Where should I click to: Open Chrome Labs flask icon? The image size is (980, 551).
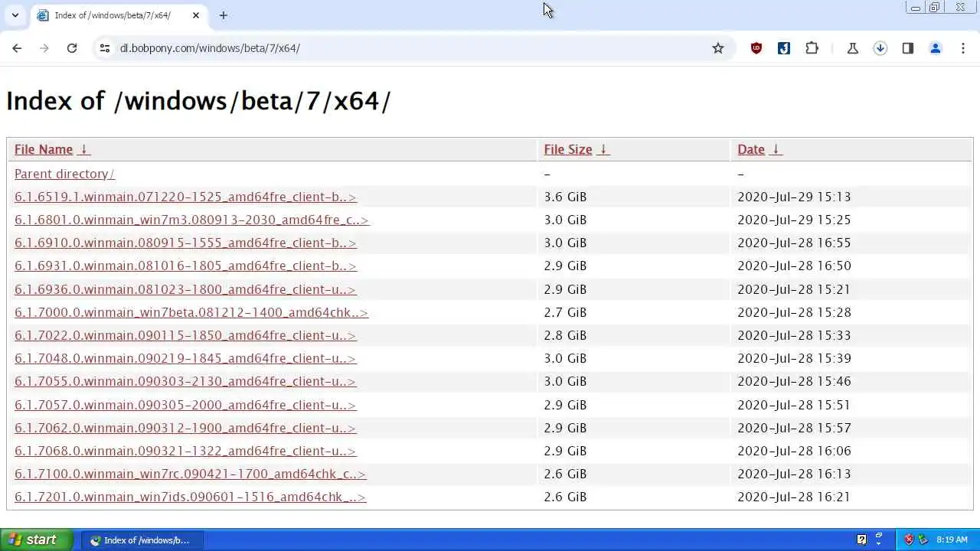pyautogui.click(x=853, y=48)
